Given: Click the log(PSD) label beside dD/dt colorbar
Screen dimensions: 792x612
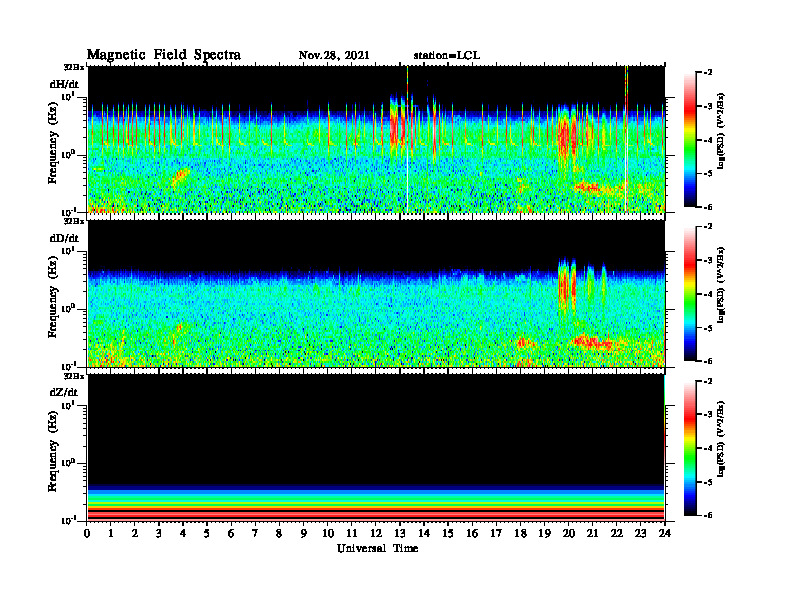Looking at the screenshot, I should [721, 285].
